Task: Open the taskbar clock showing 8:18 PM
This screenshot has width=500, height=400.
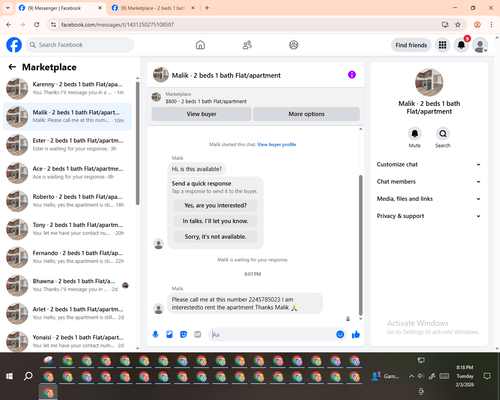Action: pos(465,376)
